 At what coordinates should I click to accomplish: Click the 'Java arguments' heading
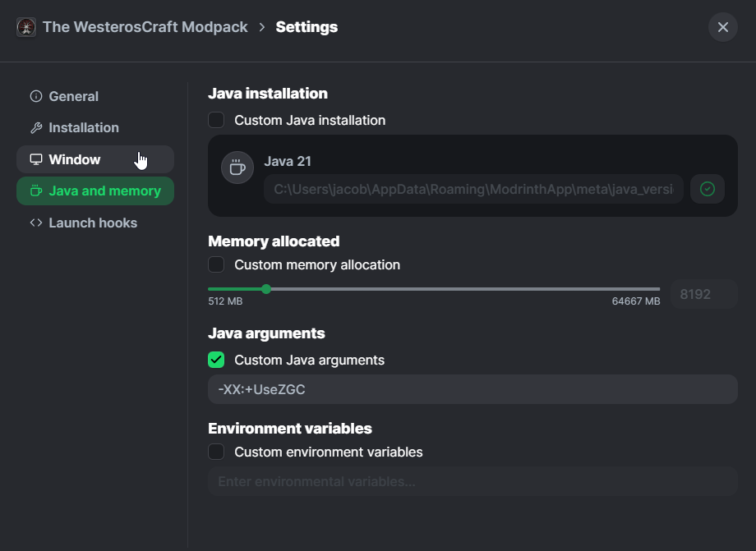click(266, 333)
